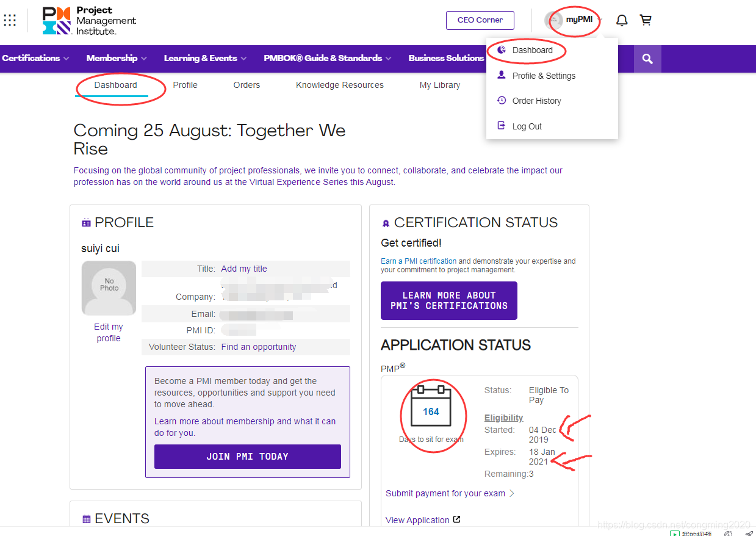
Task: Click the user avatar next to myPMI
Action: [554, 20]
